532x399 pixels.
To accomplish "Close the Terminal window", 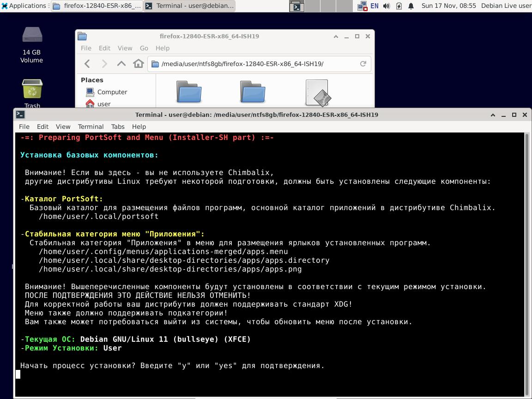I will point(525,115).
